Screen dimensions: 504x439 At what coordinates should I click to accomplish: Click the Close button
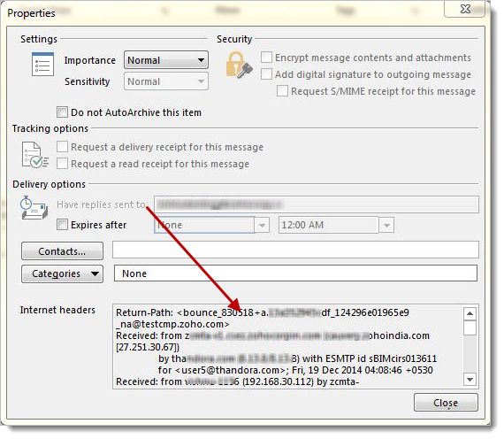click(x=446, y=403)
